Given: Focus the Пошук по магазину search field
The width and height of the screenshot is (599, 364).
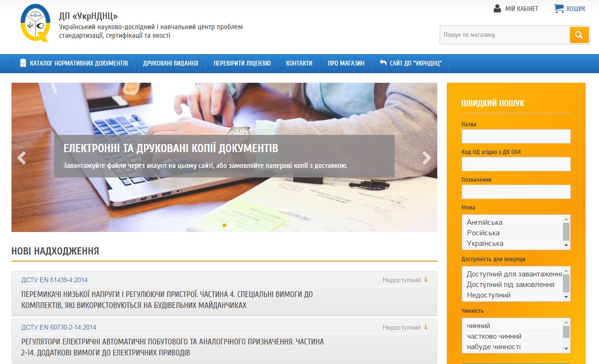Looking at the screenshot, I should (x=505, y=35).
